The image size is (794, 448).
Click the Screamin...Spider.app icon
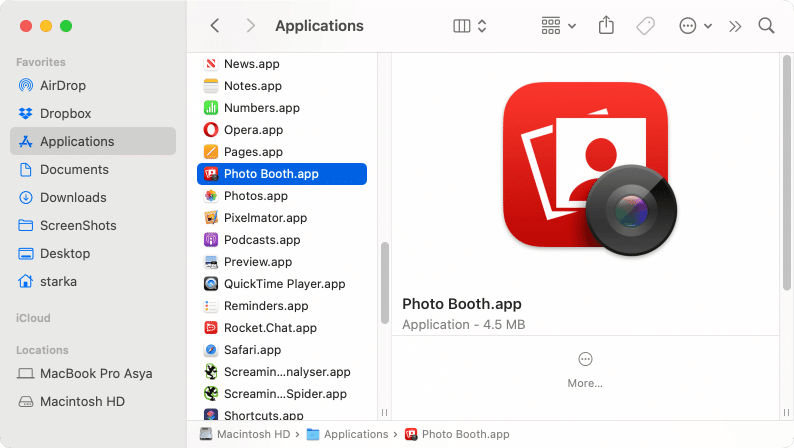click(211, 394)
